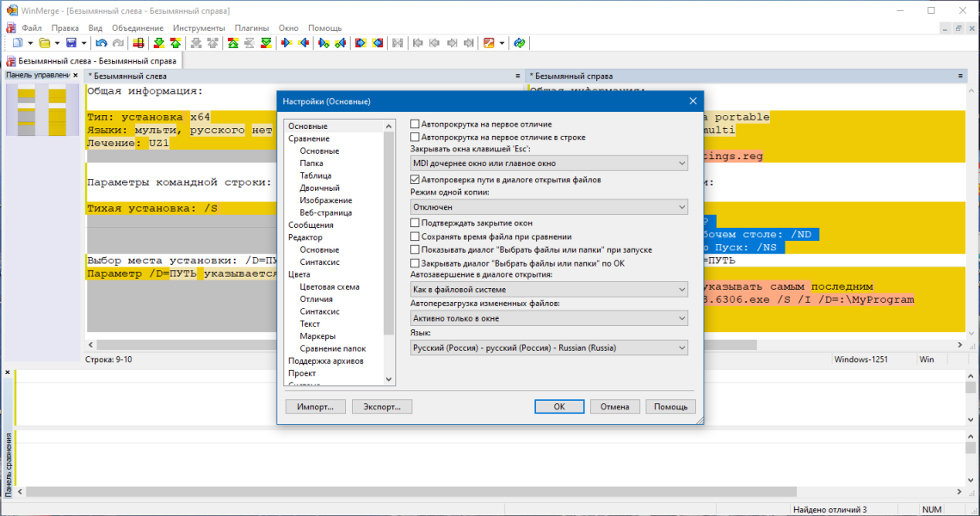Screen dimensions: 980x516
Task: Copy difference to the left icon
Action: tap(304, 43)
